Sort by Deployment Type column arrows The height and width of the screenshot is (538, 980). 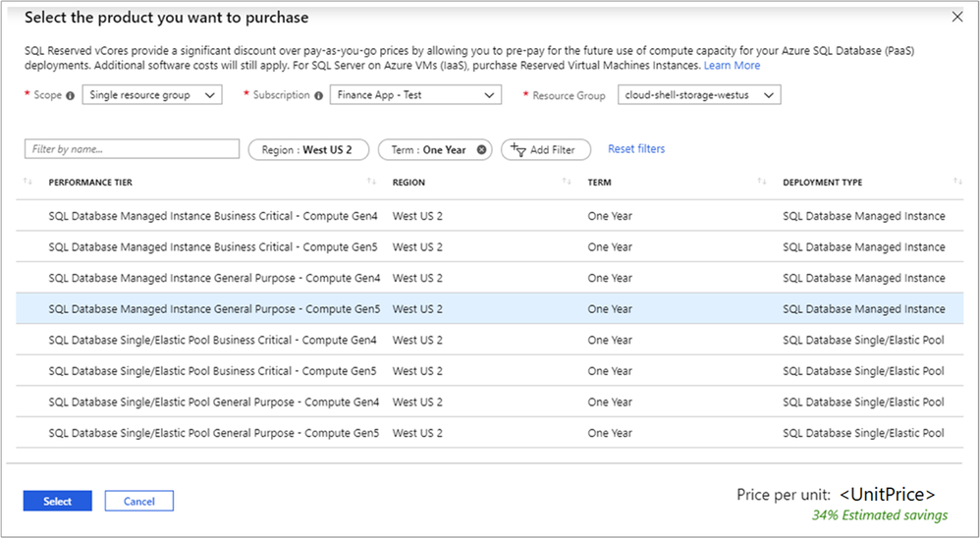[957, 182]
